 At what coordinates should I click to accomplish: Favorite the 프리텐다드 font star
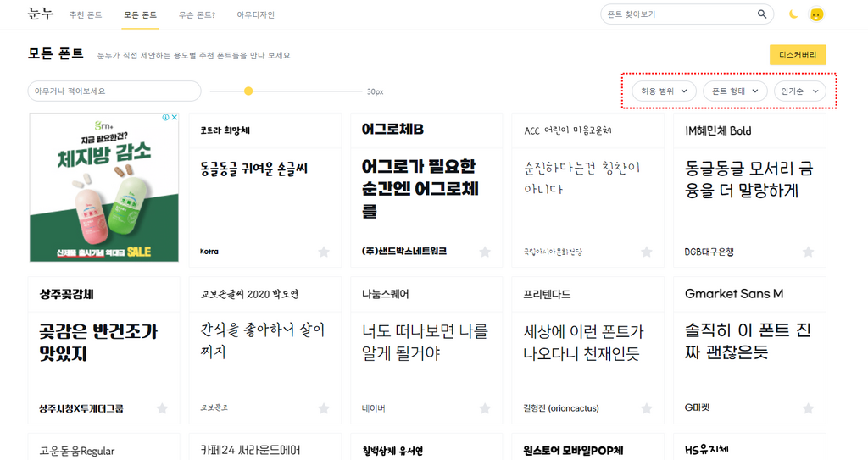click(647, 408)
